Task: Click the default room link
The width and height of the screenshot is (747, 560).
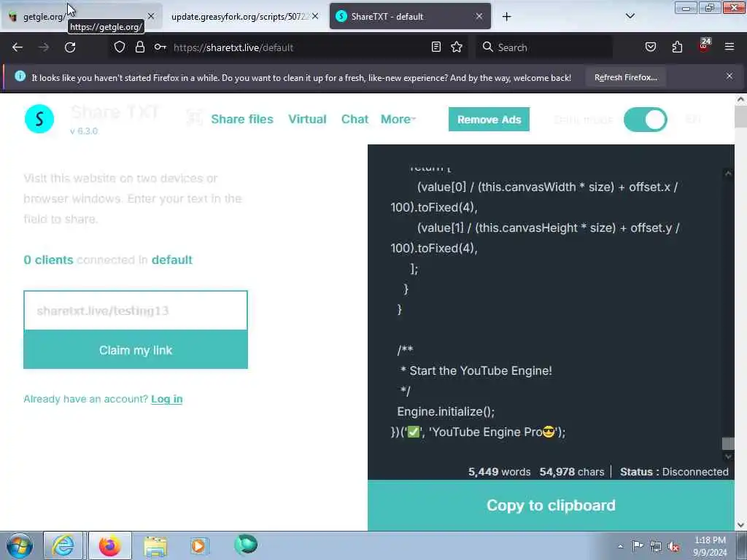Action: pos(172,260)
